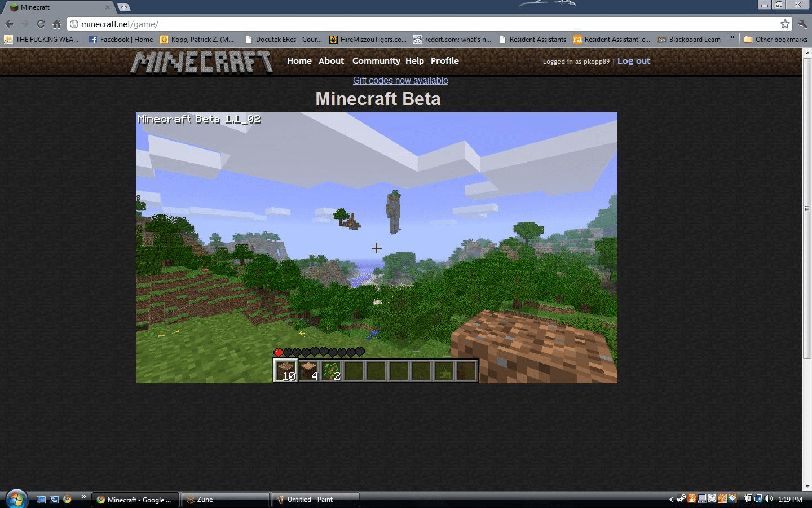The width and height of the screenshot is (812, 508).
Task: Open the Home menu on the Minecraft site
Action: (299, 61)
